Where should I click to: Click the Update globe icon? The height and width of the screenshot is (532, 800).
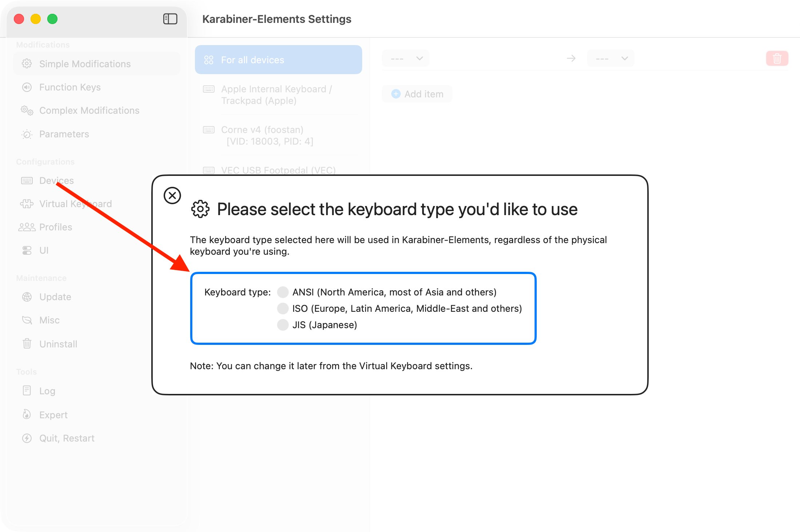point(27,297)
